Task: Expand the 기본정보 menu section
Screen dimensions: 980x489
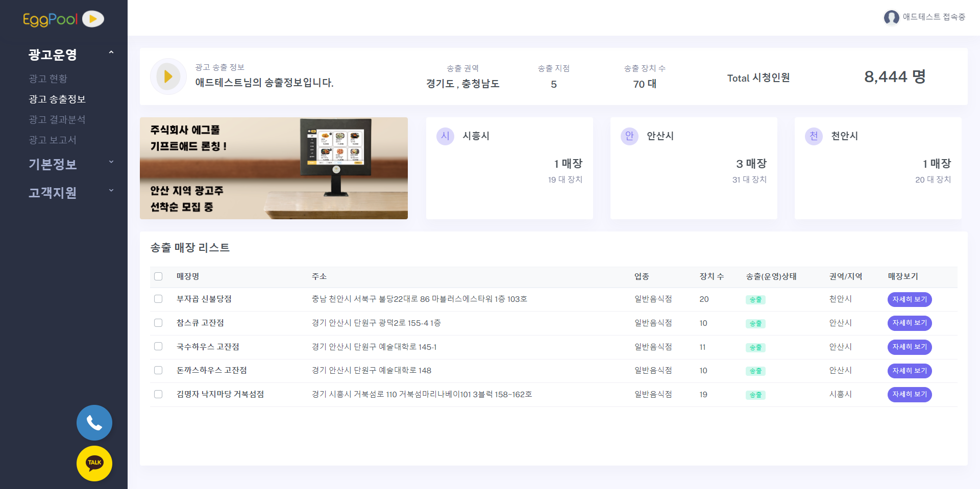Action: click(71, 164)
